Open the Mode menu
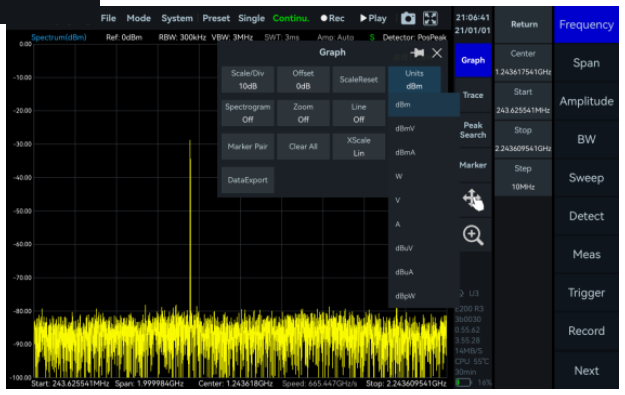The width and height of the screenshot is (625, 395). click(x=139, y=18)
